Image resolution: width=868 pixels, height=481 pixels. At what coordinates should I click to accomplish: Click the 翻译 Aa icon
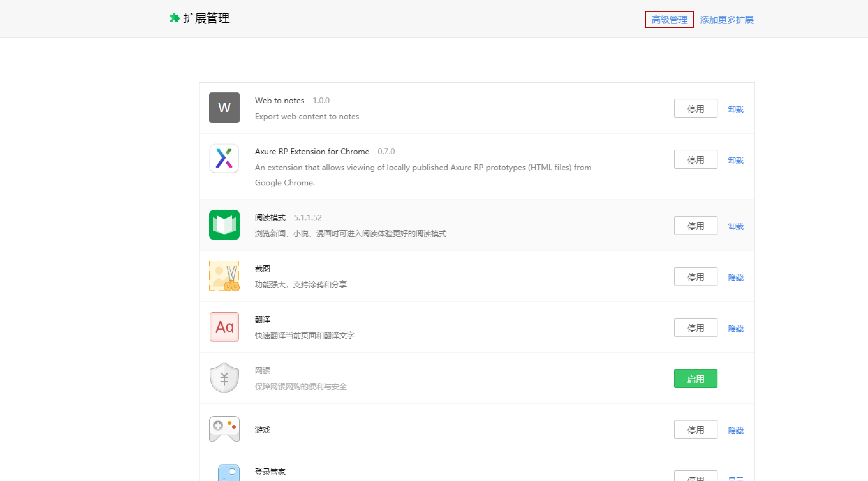[224, 327]
